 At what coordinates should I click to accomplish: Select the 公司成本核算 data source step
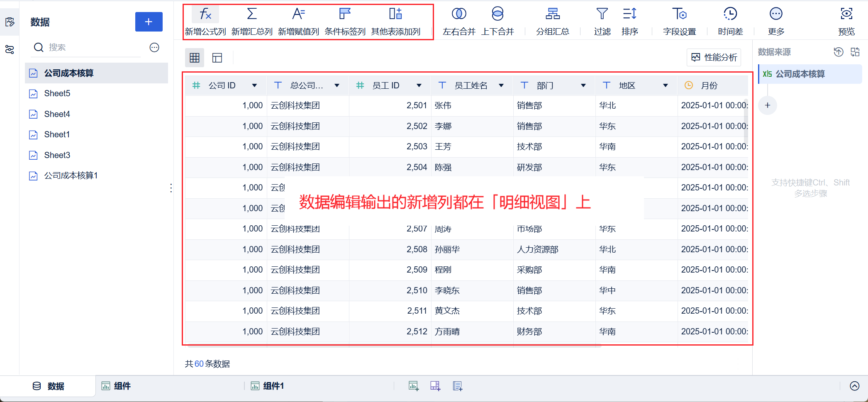[810, 74]
